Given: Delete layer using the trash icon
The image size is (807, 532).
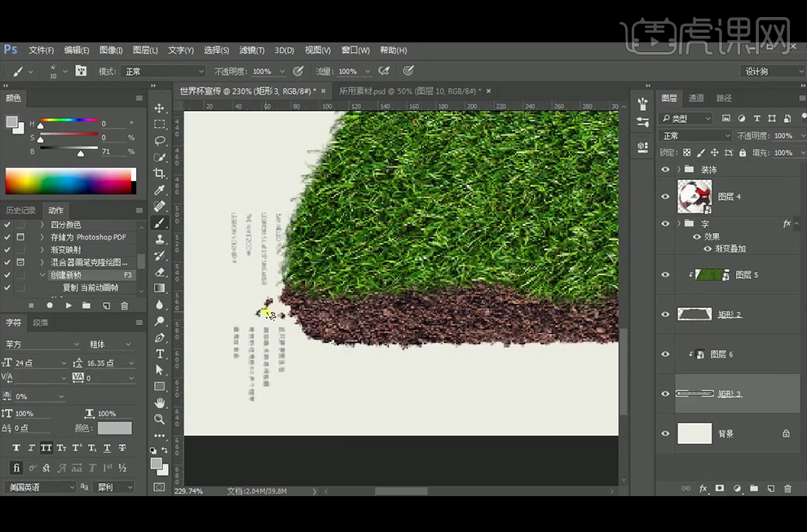Looking at the screenshot, I should [787, 488].
